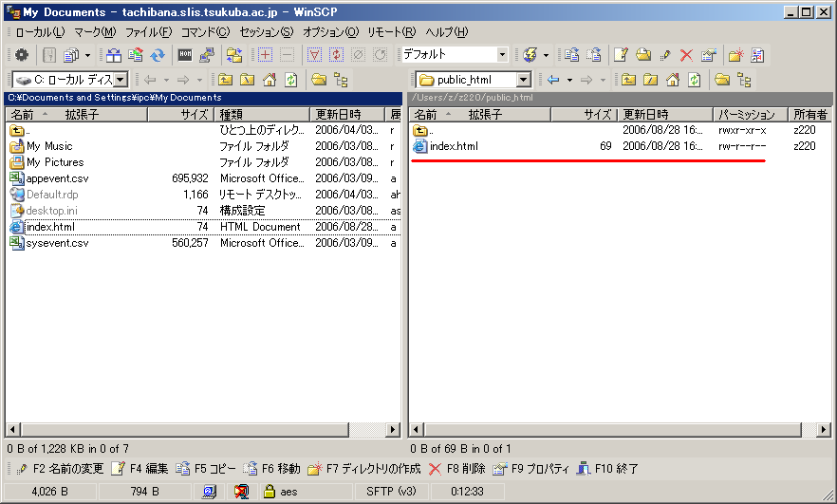This screenshot has width=837, height=504.
Task: Click F6 移動 button
Action: 272,469
